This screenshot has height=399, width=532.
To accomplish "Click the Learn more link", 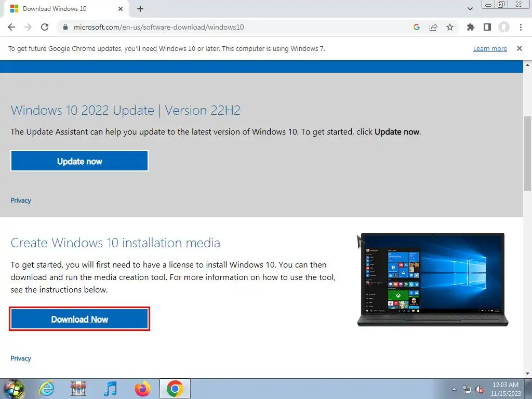I will tap(490, 48).
